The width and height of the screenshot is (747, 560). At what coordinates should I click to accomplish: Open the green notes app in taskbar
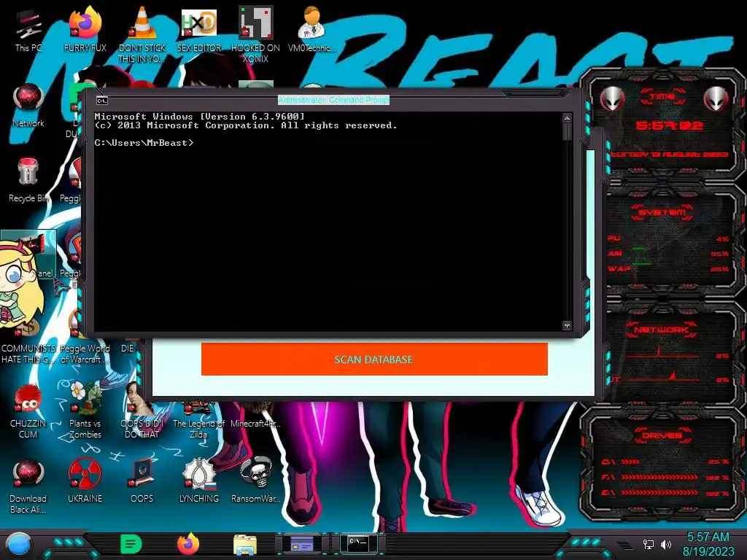point(131,544)
